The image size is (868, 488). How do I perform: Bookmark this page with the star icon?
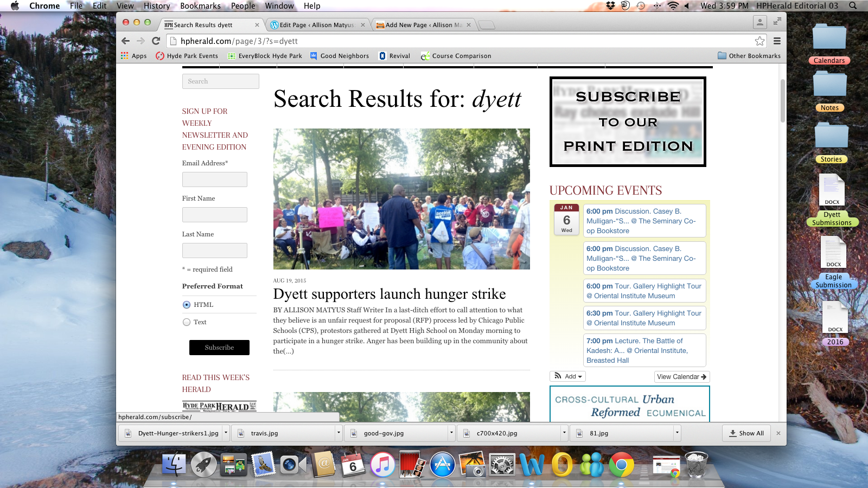pos(759,41)
